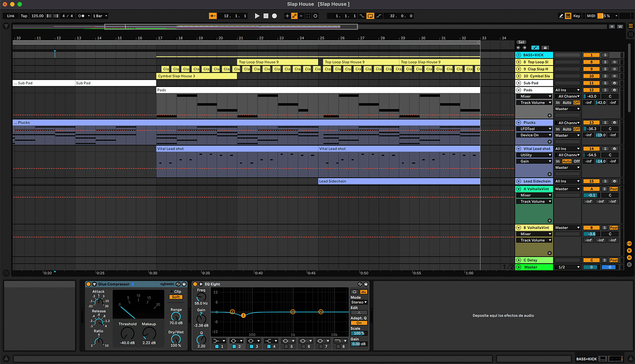The image size is (635, 364).
Task: Open EQ Eight Stereo mode dropdown
Action: (359, 302)
